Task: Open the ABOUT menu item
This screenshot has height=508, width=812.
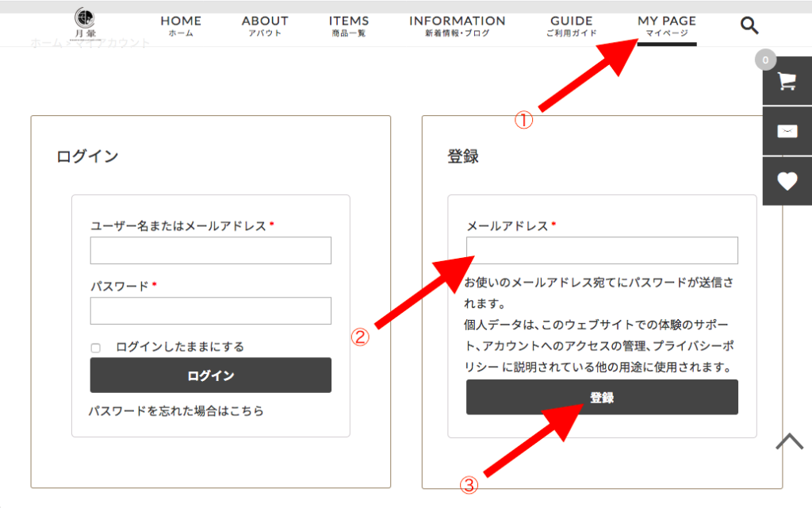Action: (x=265, y=25)
